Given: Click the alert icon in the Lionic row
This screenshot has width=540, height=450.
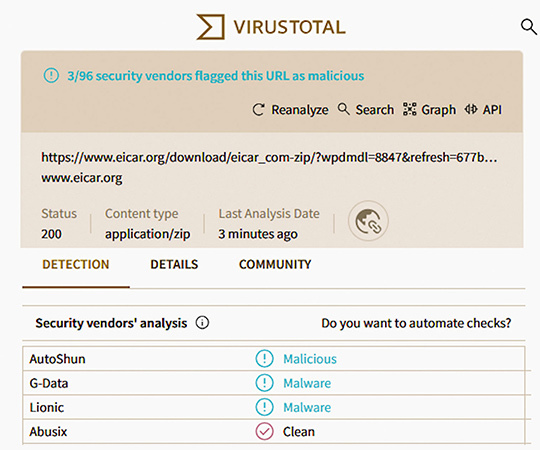Looking at the screenshot, I should (264, 407).
